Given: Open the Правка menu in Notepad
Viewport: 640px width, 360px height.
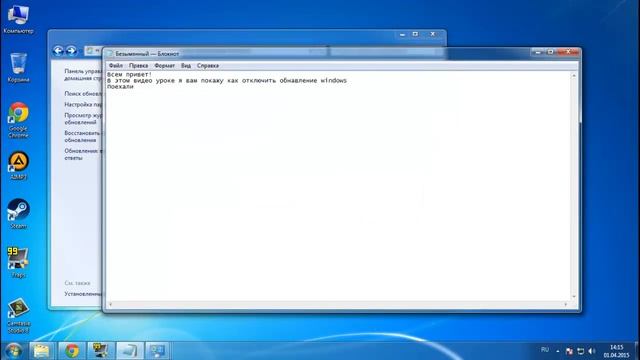Looking at the screenshot, I should 138,65.
